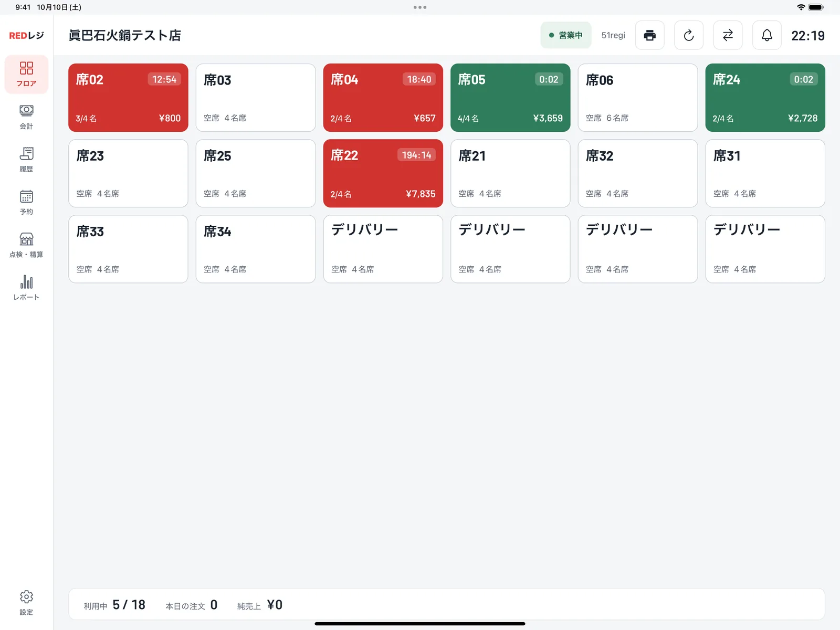Image resolution: width=840 pixels, height=630 pixels.
Task: Click the REDレジ logo
Action: point(26,35)
